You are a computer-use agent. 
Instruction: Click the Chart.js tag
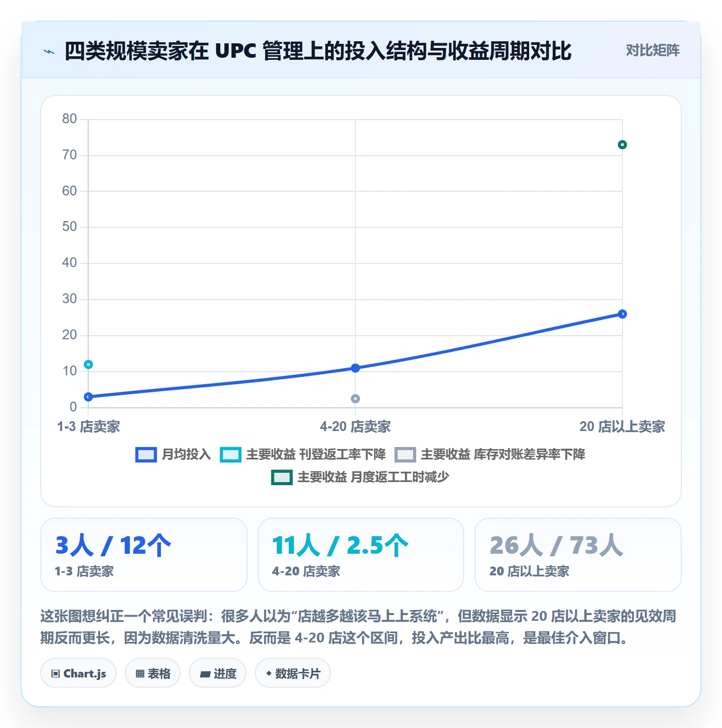coord(78,673)
